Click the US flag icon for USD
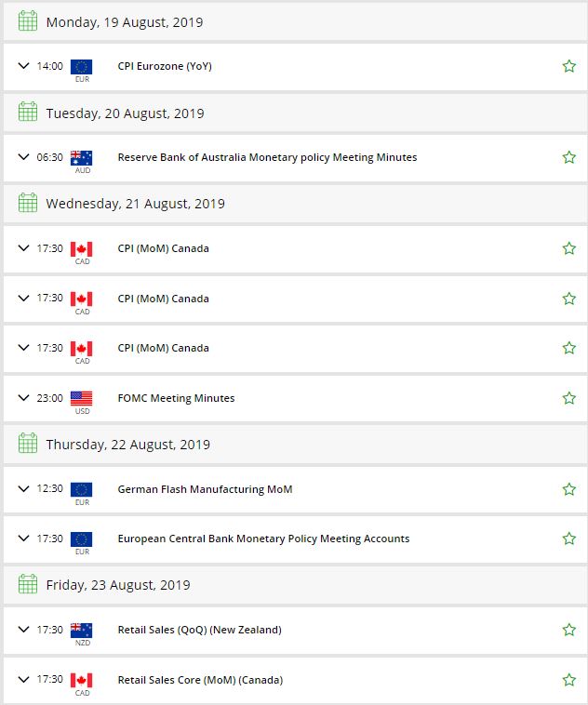The image size is (588, 705). click(x=82, y=398)
